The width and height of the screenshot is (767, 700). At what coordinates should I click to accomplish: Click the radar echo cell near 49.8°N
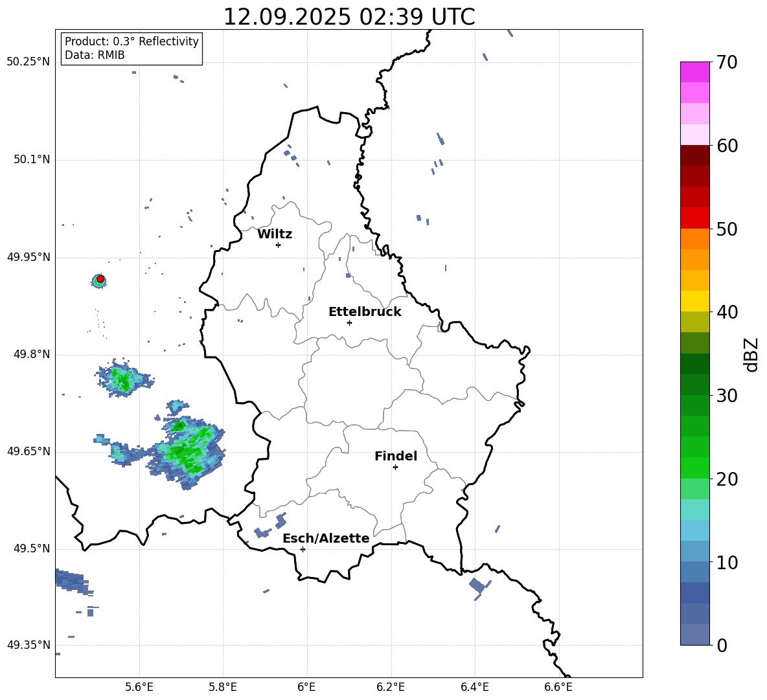point(124,378)
